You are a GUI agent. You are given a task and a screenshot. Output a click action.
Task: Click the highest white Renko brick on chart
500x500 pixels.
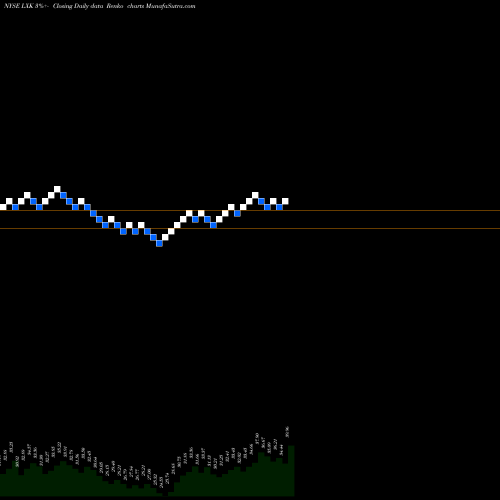pos(57,189)
